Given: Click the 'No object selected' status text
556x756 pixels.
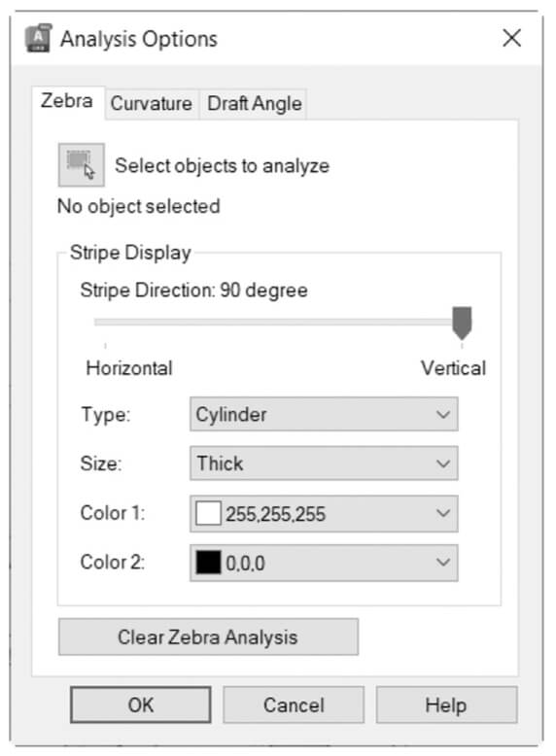Looking at the screenshot, I should [x=139, y=206].
